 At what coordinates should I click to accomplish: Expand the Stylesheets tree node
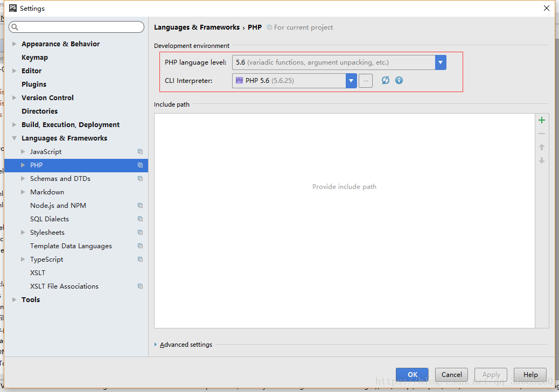(x=23, y=233)
